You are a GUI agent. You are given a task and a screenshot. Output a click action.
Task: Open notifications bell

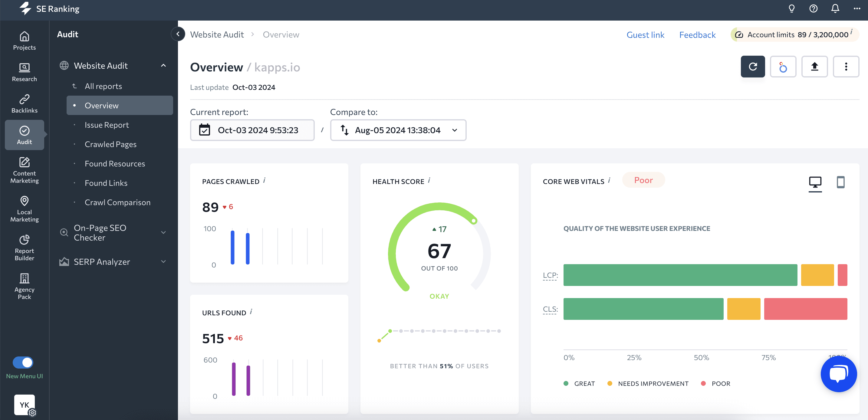tap(835, 9)
